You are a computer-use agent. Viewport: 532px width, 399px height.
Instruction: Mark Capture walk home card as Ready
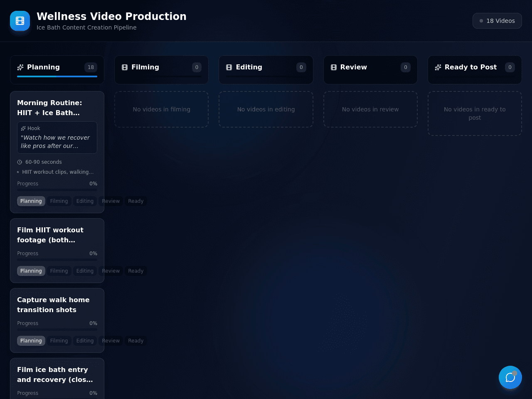coord(136,341)
